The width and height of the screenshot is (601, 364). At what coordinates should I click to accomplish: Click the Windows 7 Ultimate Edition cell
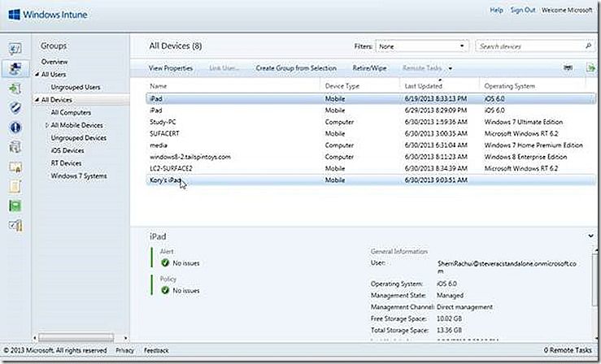click(524, 122)
